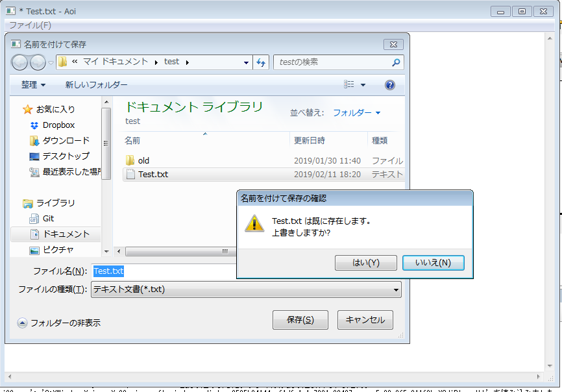Select ライブラリ libraries node
Screen dimensions: 562x392
tap(49, 203)
